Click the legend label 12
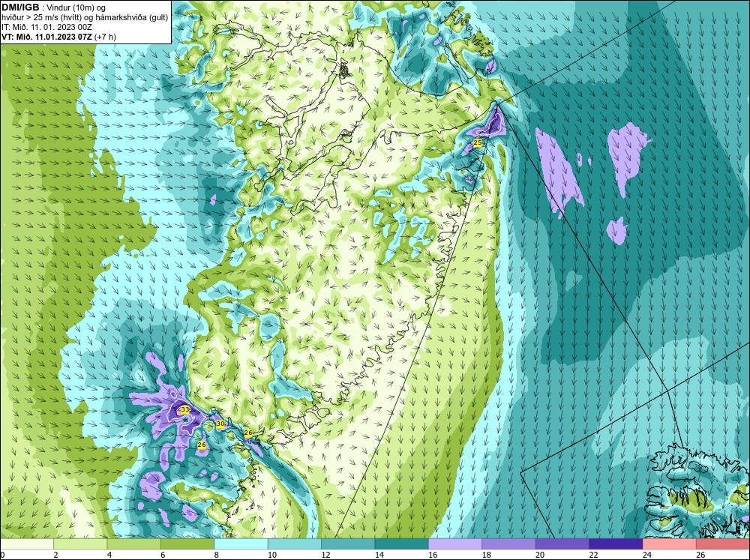The height and width of the screenshot is (560, 750). tap(325, 555)
